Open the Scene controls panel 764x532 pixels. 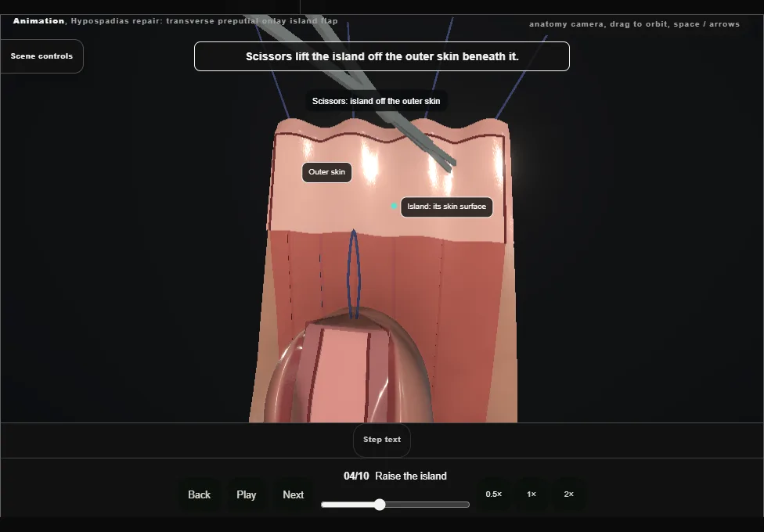pyautogui.click(x=42, y=56)
